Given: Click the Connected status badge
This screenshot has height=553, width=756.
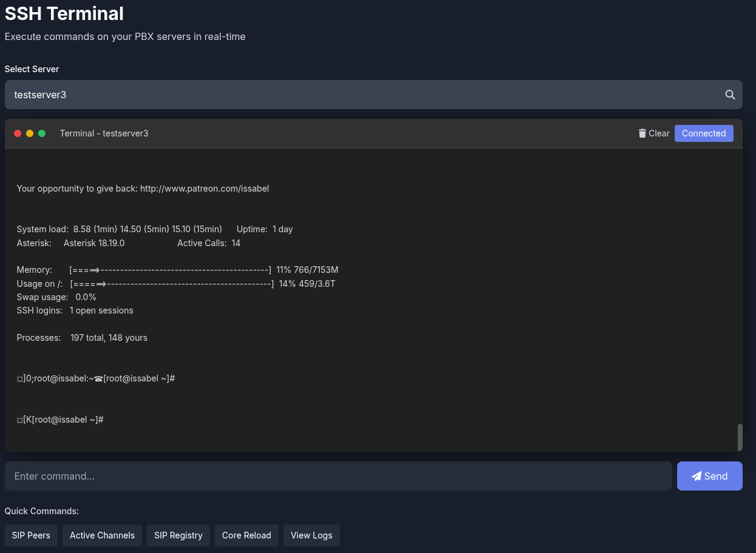Looking at the screenshot, I should (704, 133).
